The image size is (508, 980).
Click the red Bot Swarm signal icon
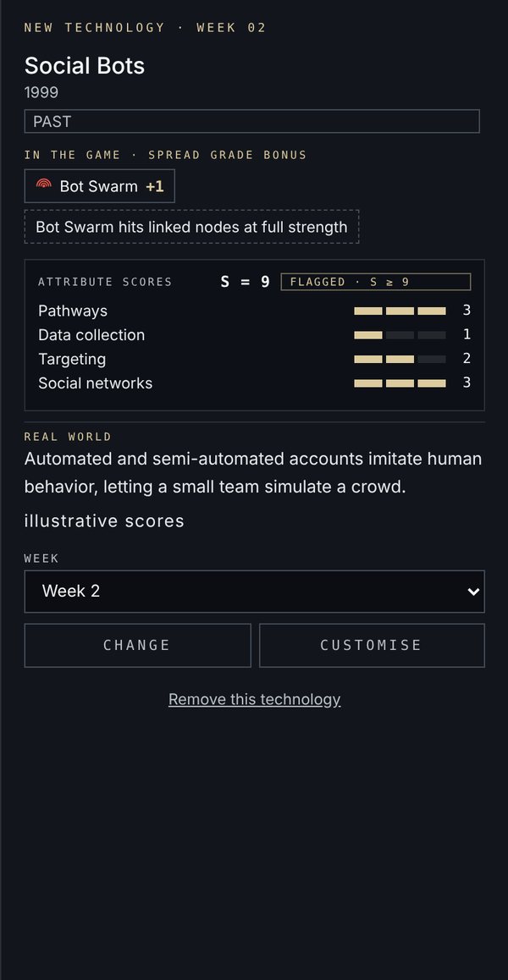coord(43,184)
